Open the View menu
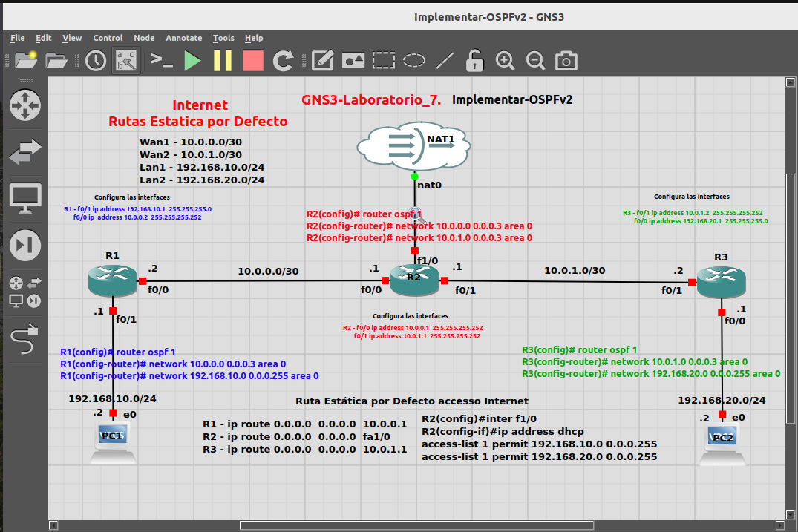 pyautogui.click(x=72, y=38)
